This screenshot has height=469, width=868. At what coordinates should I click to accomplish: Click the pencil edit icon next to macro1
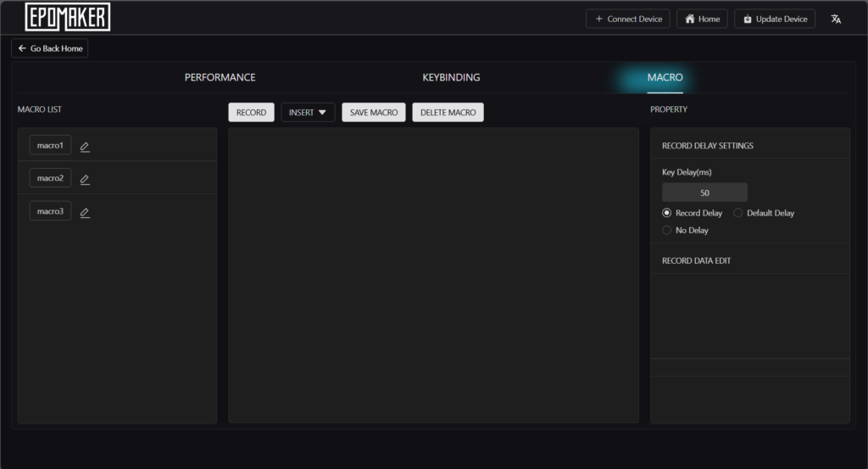point(85,147)
